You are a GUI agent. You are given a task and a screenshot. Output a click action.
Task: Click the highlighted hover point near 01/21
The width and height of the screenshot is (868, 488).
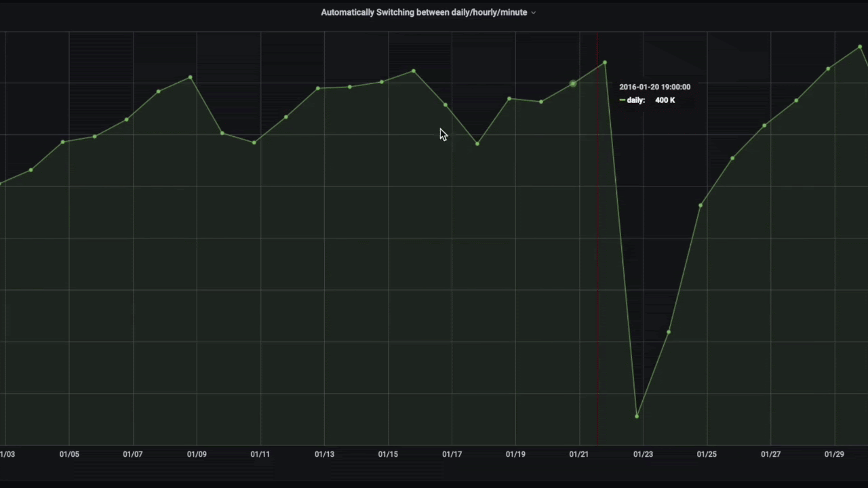(x=573, y=83)
